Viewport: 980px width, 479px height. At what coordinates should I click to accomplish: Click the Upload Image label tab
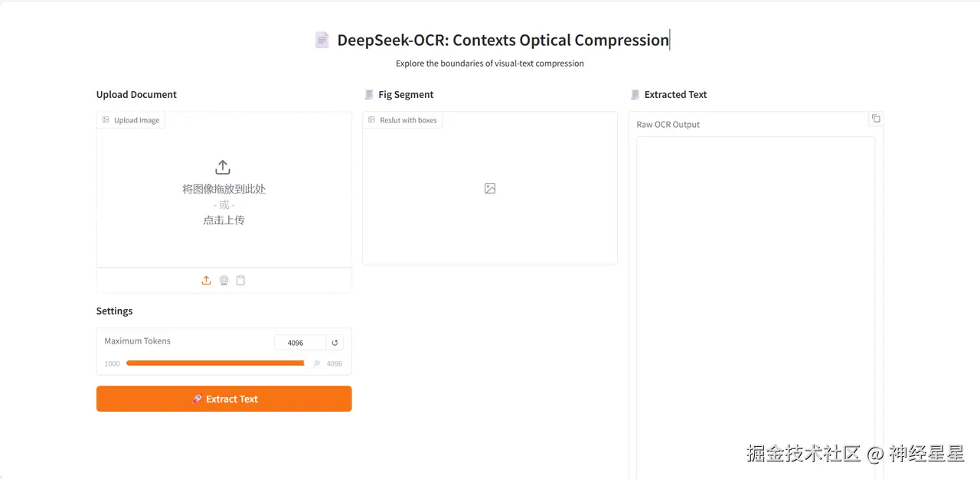pos(131,120)
